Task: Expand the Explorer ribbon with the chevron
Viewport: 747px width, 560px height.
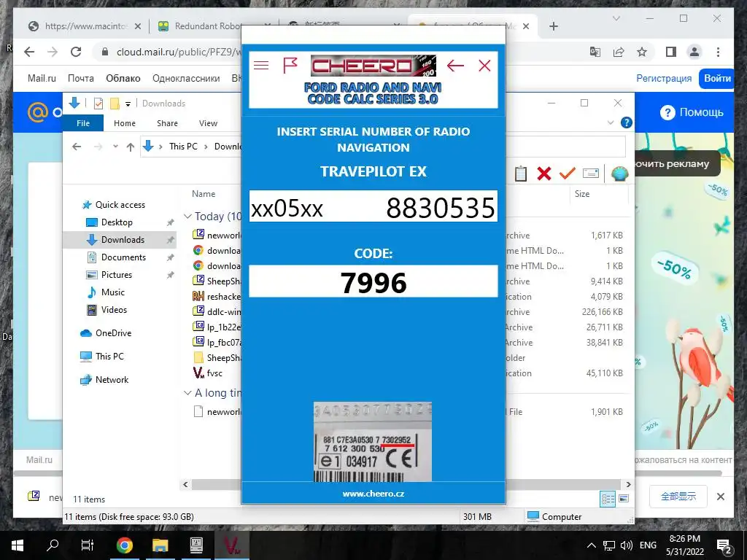Action: click(x=611, y=122)
